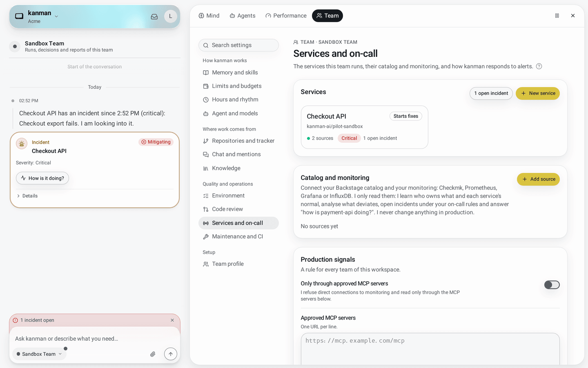Toggle the split panel layout icon

coord(557,16)
